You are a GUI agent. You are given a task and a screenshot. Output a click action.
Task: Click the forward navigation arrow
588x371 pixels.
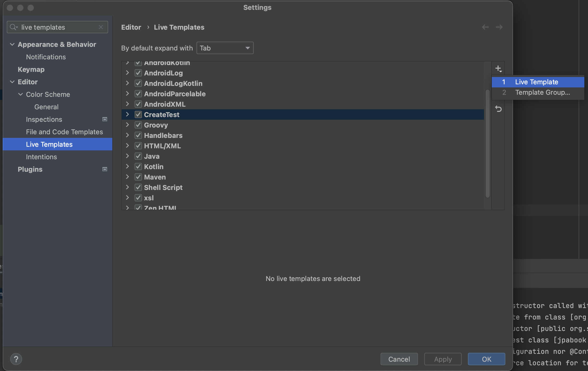point(499,27)
